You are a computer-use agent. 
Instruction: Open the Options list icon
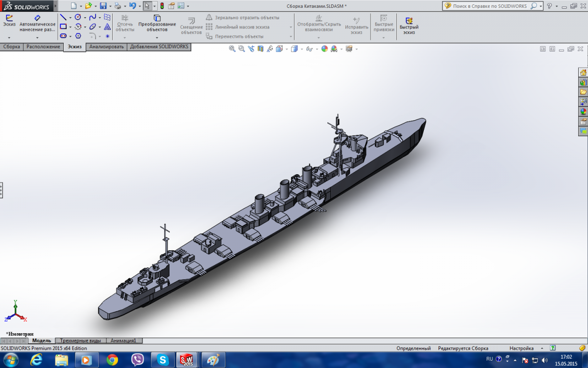coord(181,6)
